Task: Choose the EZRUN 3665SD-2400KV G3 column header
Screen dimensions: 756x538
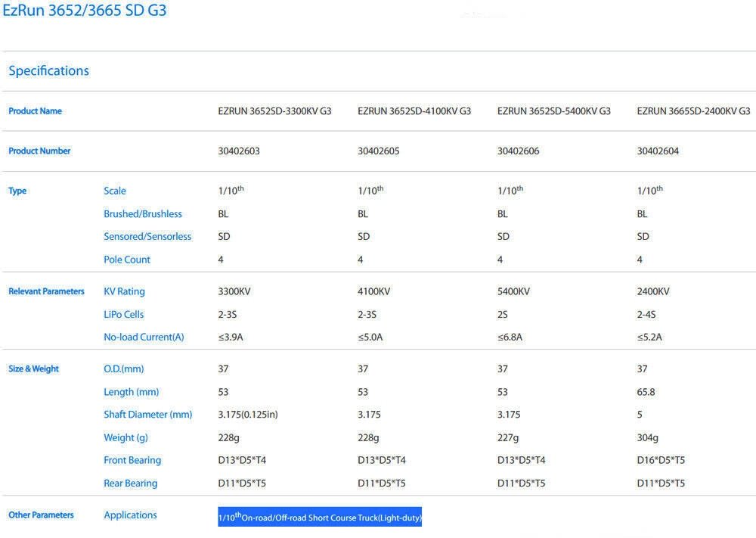Action: pyautogui.click(x=693, y=111)
